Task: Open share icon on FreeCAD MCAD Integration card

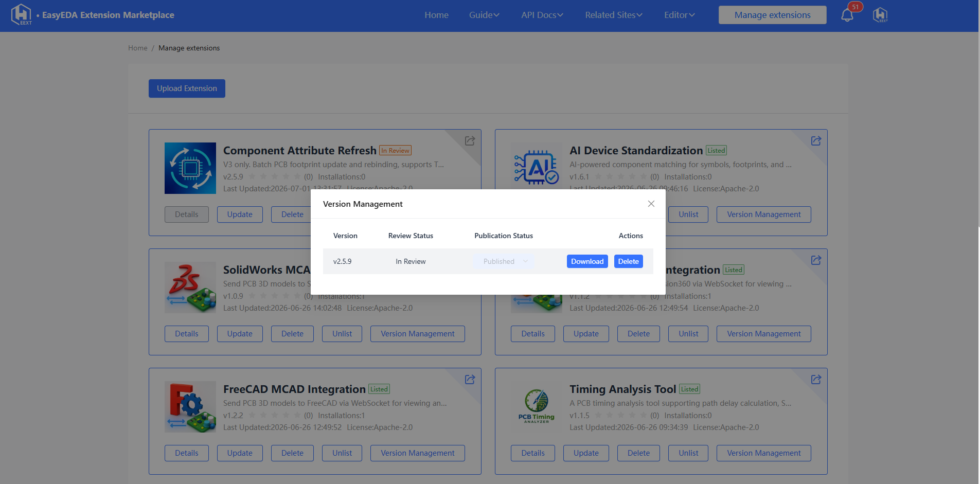Action: (470, 380)
